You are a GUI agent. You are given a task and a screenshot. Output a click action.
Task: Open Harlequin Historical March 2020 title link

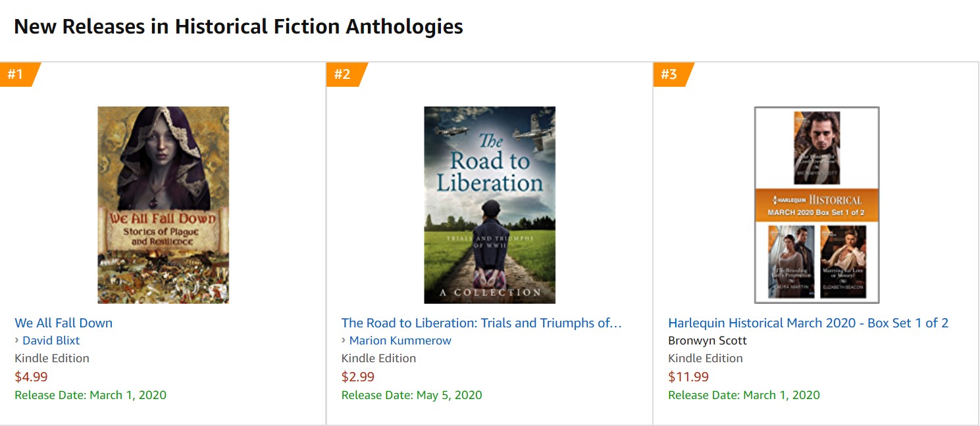tap(808, 323)
